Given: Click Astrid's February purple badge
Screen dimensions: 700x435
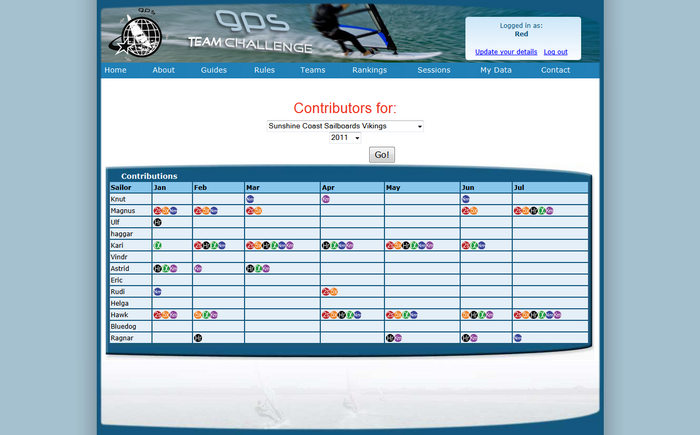Looking at the screenshot, I should [x=198, y=268].
